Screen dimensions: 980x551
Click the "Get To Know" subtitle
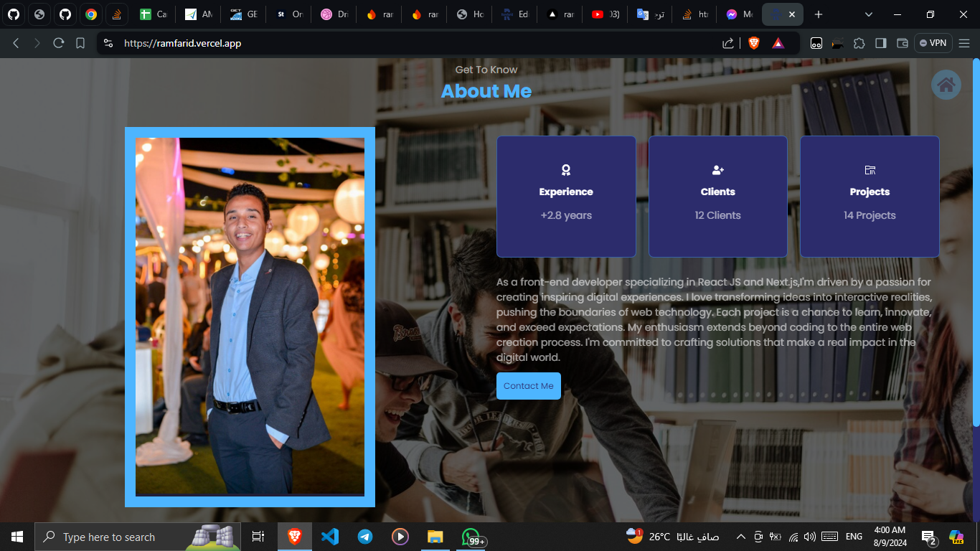pyautogui.click(x=486, y=70)
